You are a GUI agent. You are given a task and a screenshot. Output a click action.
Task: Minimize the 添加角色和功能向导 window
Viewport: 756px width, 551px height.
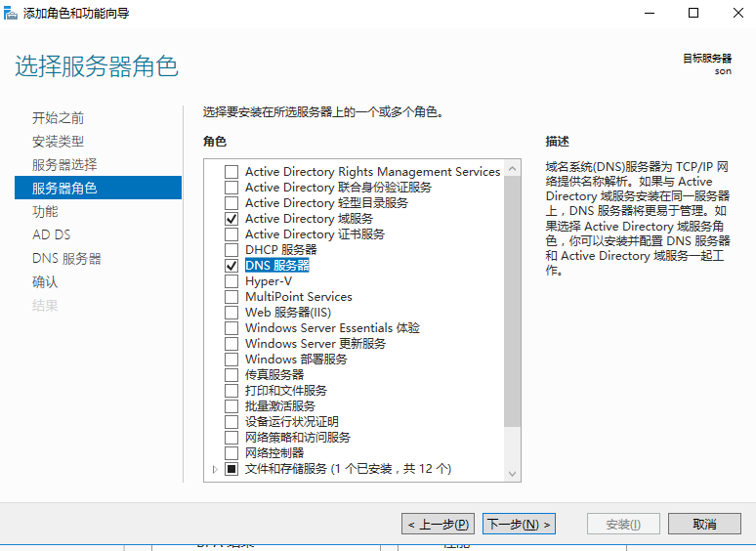pyautogui.click(x=650, y=13)
